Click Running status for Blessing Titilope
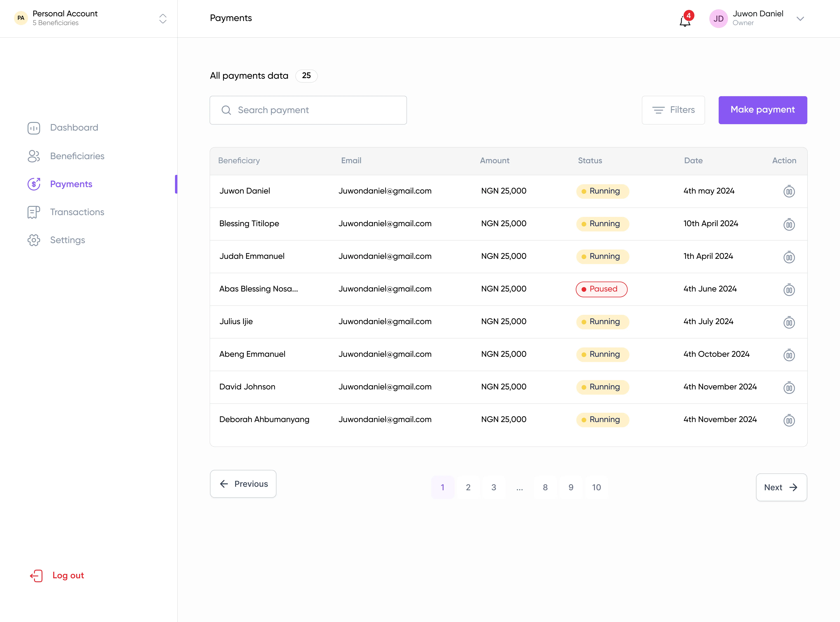This screenshot has width=840, height=622. [x=603, y=224]
